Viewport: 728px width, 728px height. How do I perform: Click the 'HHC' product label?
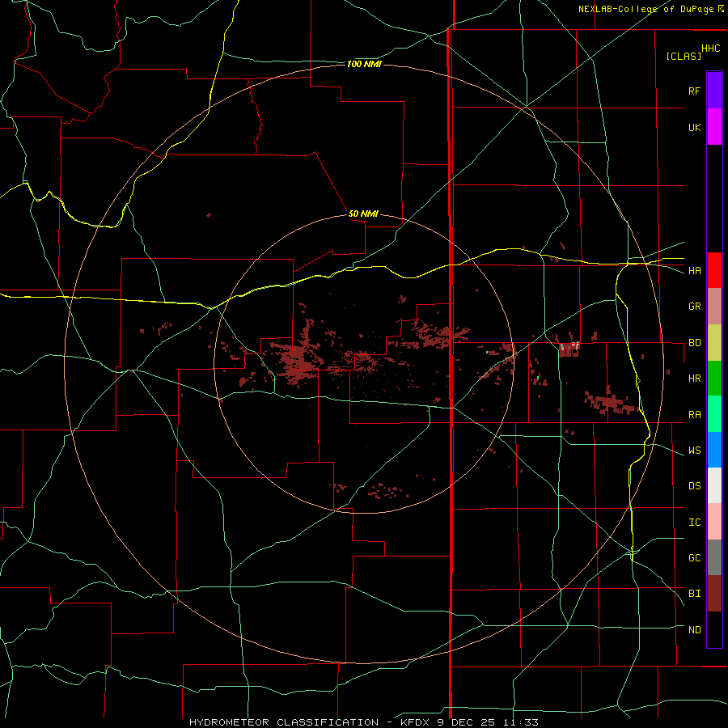pyautogui.click(x=710, y=49)
